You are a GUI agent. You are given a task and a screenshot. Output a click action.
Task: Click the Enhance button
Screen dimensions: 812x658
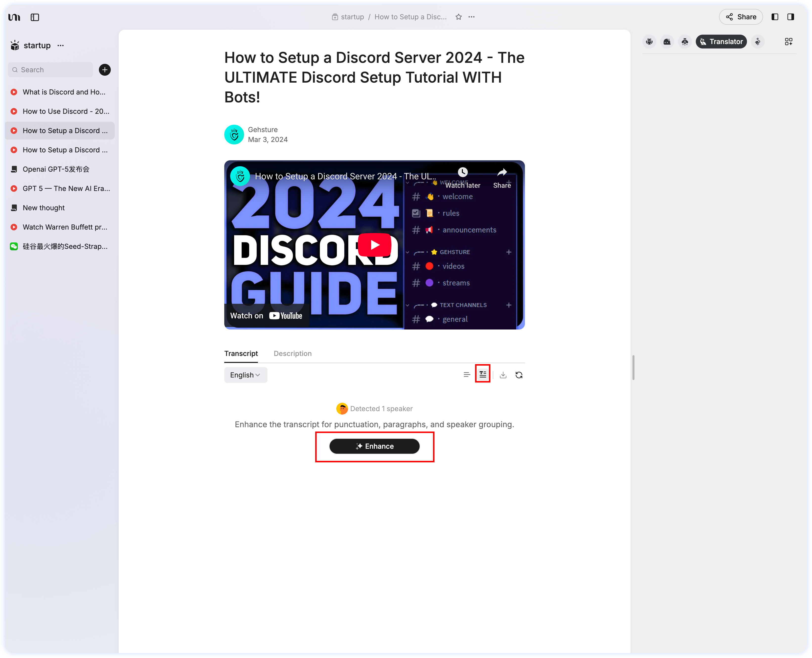[374, 446]
